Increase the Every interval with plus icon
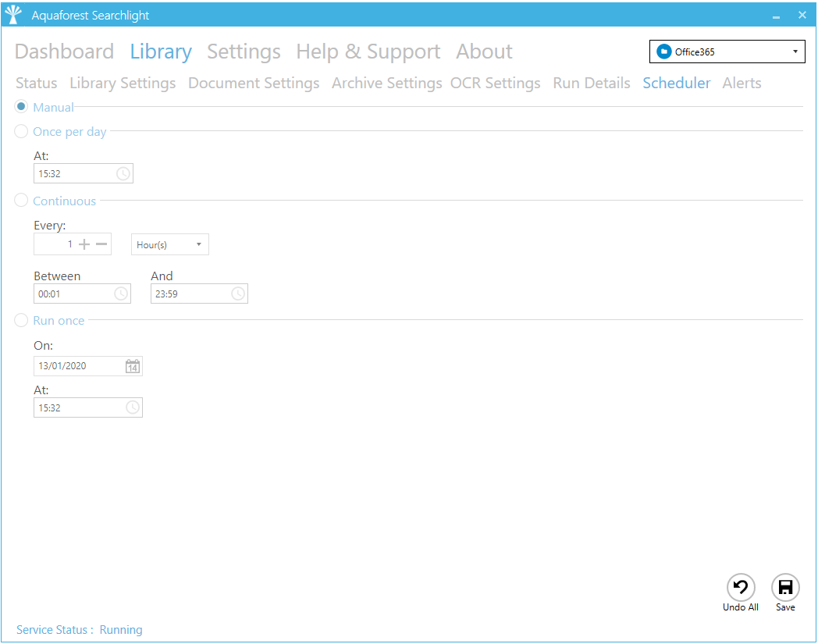The image size is (818, 644). coord(84,244)
